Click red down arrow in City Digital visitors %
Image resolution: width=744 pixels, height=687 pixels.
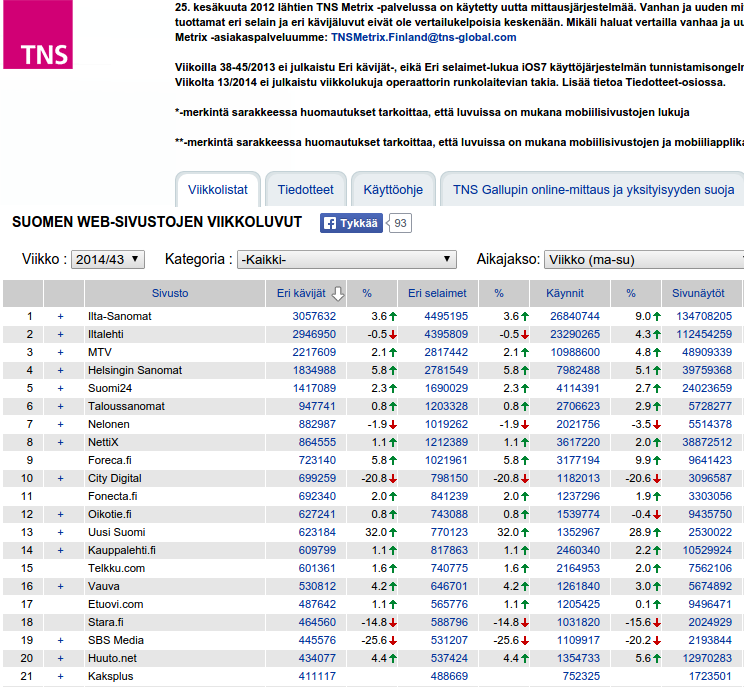[x=393, y=479]
